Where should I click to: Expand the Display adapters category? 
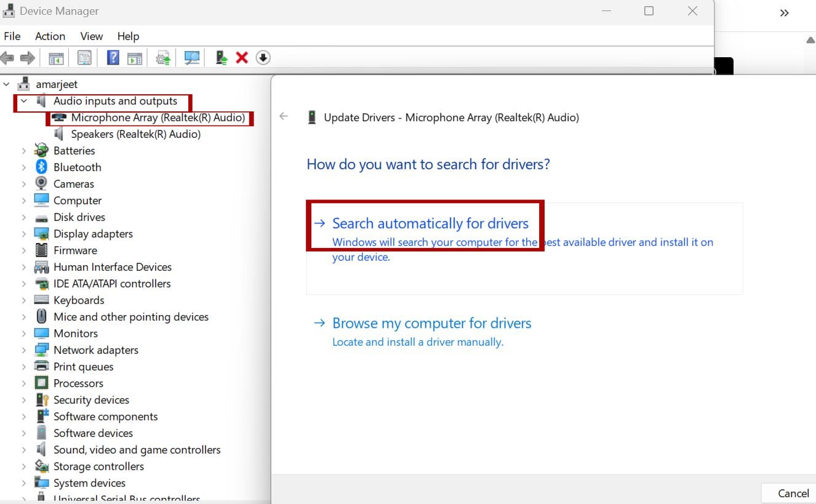(23, 233)
